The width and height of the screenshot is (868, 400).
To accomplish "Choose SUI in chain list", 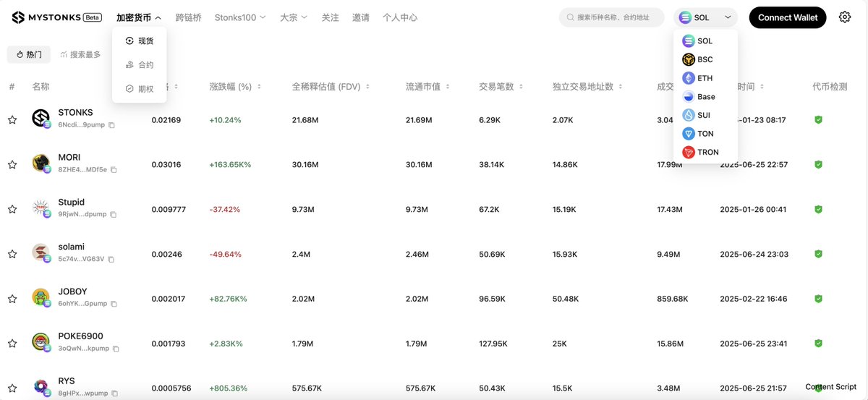I will tap(696, 115).
